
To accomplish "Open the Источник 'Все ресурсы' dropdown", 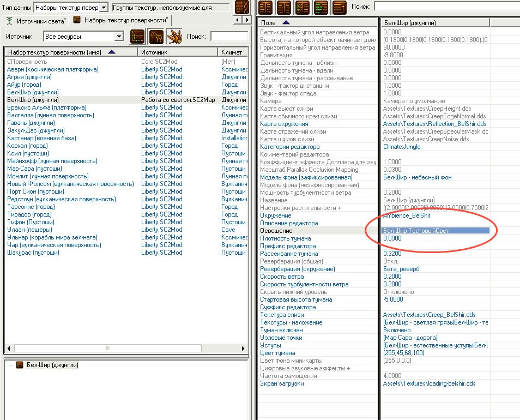I will [119, 37].
